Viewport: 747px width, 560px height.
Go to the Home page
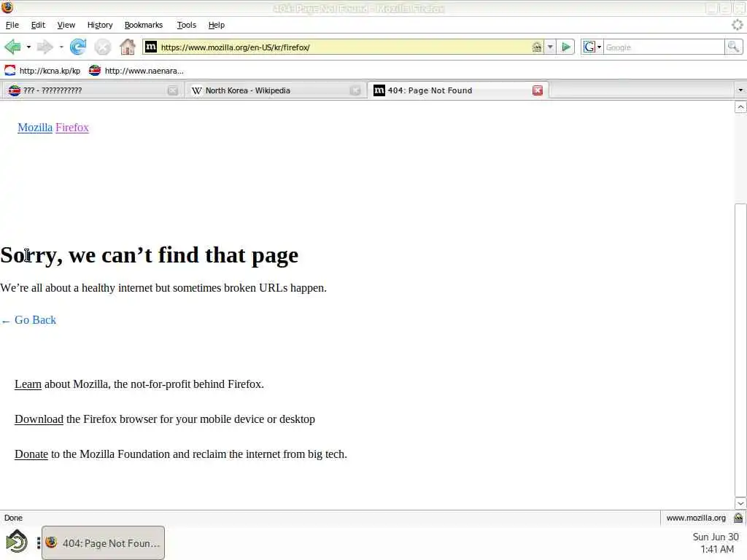click(127, 47)
